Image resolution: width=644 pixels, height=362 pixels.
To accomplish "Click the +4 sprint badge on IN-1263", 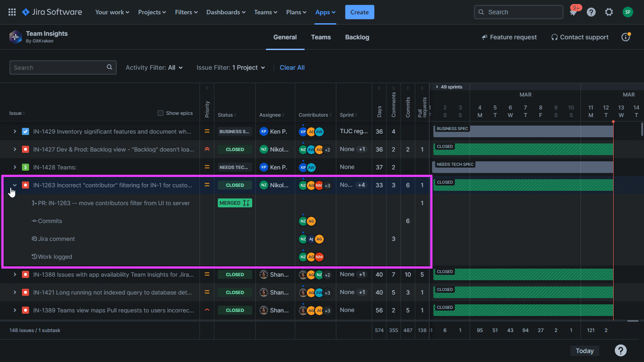I will [x=361, y=185].
